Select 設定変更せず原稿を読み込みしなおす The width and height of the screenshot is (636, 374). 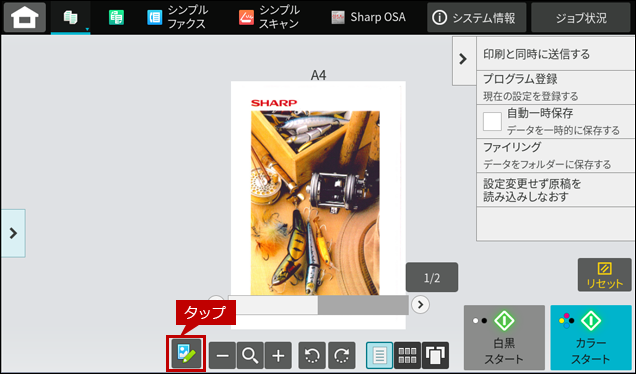coord(556,190)
